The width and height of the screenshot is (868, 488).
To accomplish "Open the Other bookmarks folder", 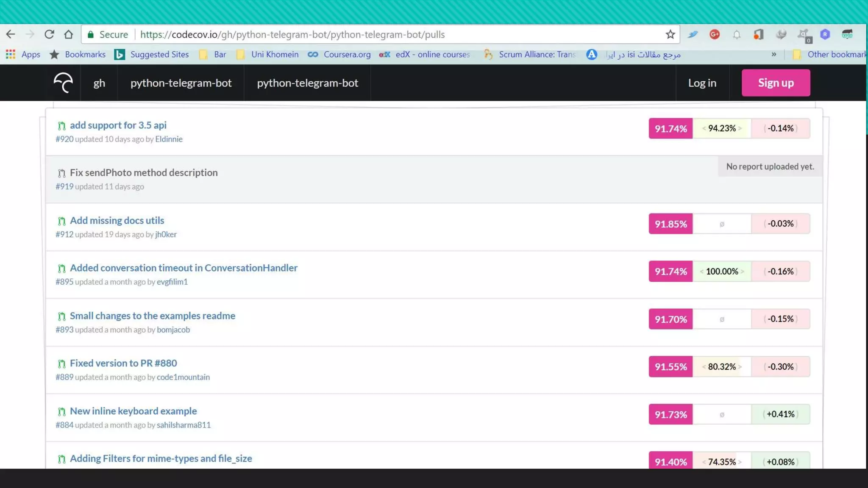I will [x=830, y=54].
